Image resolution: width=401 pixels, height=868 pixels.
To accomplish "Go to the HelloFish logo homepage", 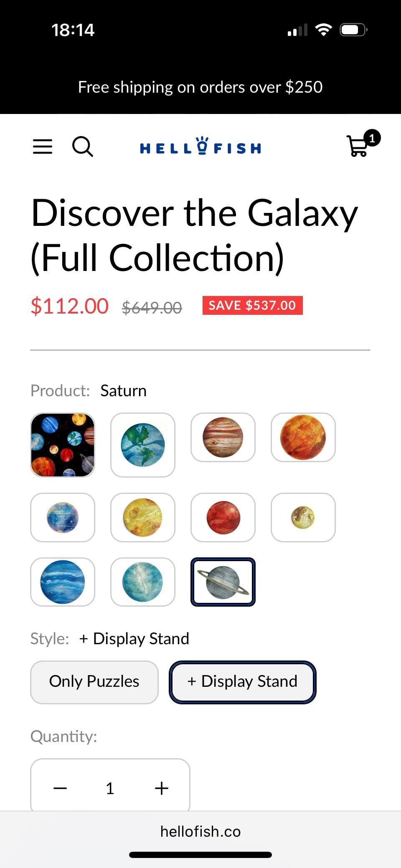I will point(200,146).
